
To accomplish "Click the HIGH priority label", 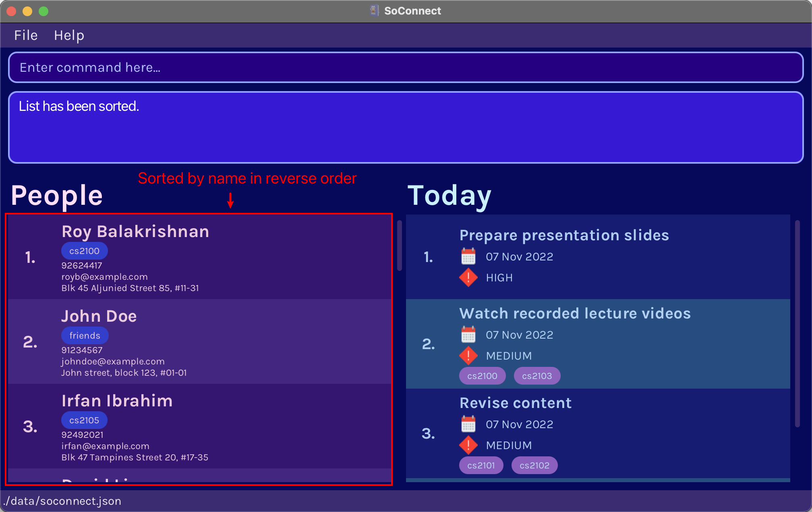I will [x=499, y=278].
